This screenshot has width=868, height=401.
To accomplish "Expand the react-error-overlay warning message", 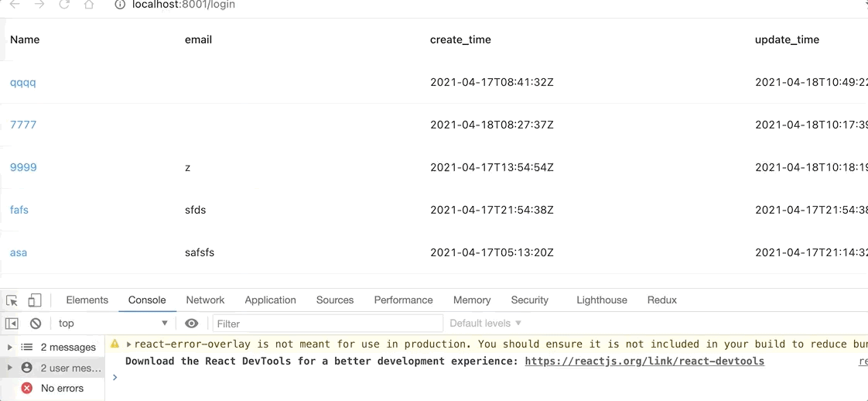I will pos(128,344).
